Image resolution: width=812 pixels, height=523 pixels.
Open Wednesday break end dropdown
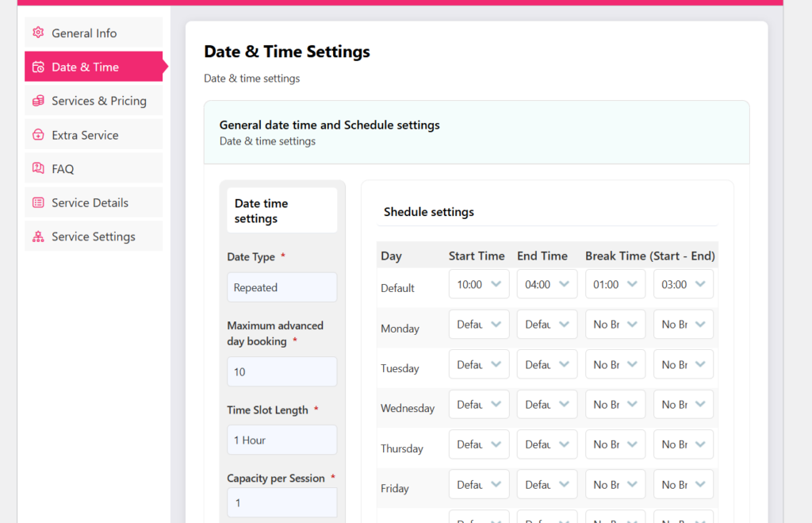(x=684, y=404)
